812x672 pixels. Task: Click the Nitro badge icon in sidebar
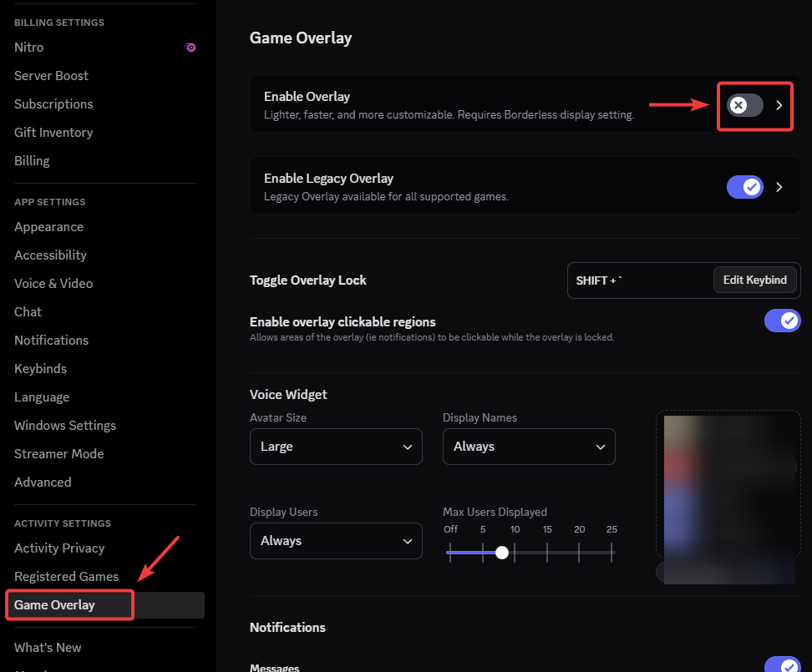click(x=190, y=48)
